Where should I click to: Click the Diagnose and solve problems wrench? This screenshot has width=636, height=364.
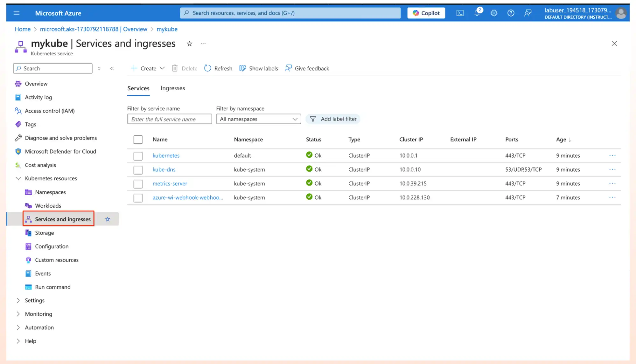18,138
